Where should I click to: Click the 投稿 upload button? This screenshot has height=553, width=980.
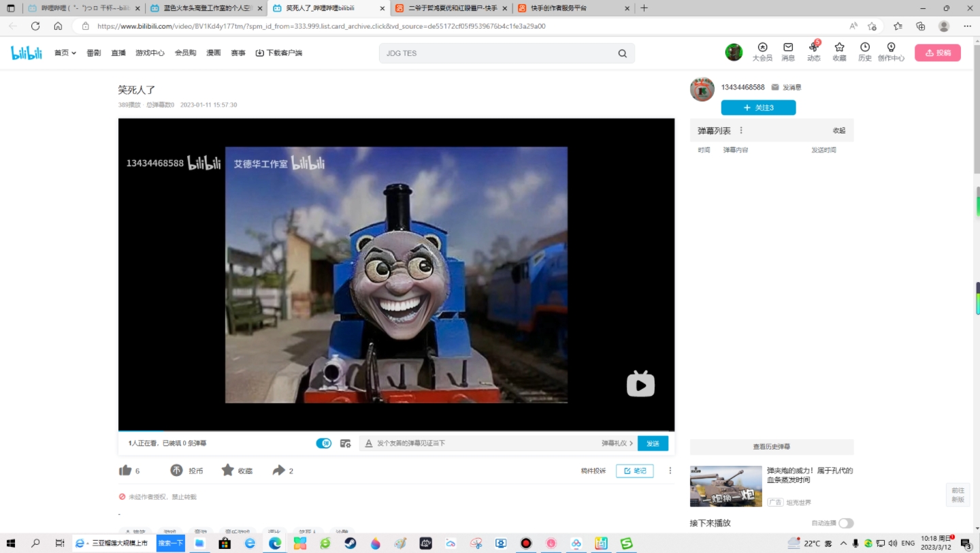(938, 52)
